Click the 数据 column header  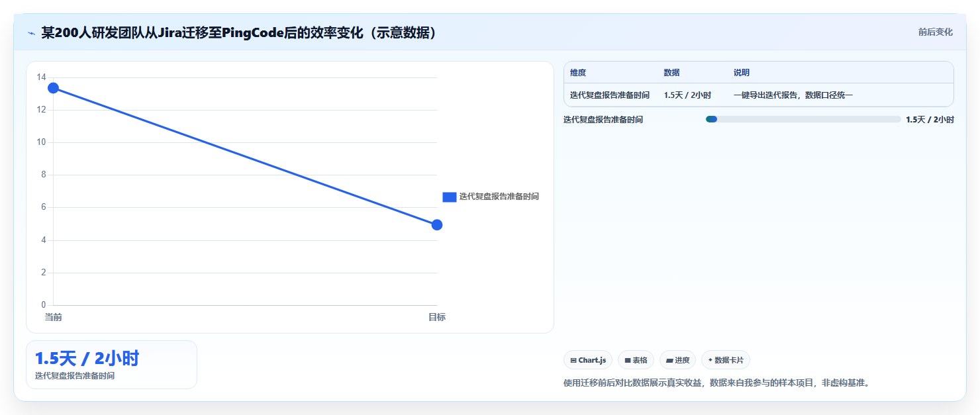click(x=671, y=73)
